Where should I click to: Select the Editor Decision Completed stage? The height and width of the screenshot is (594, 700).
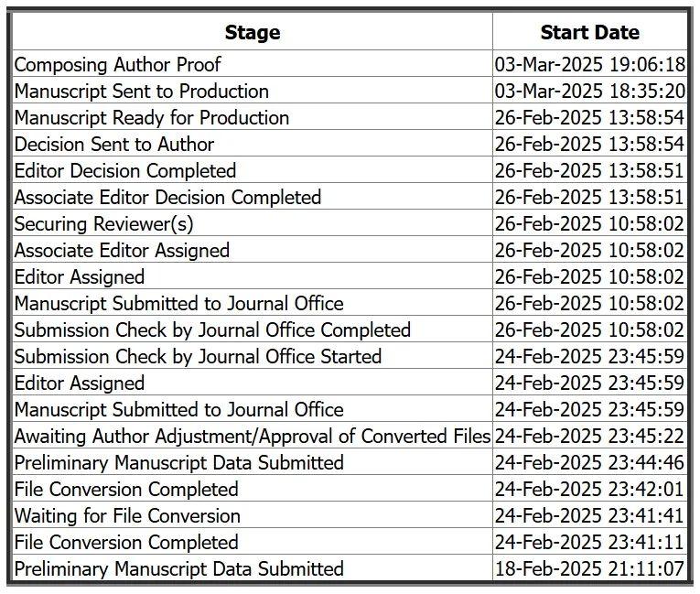[x=125, y=170]
